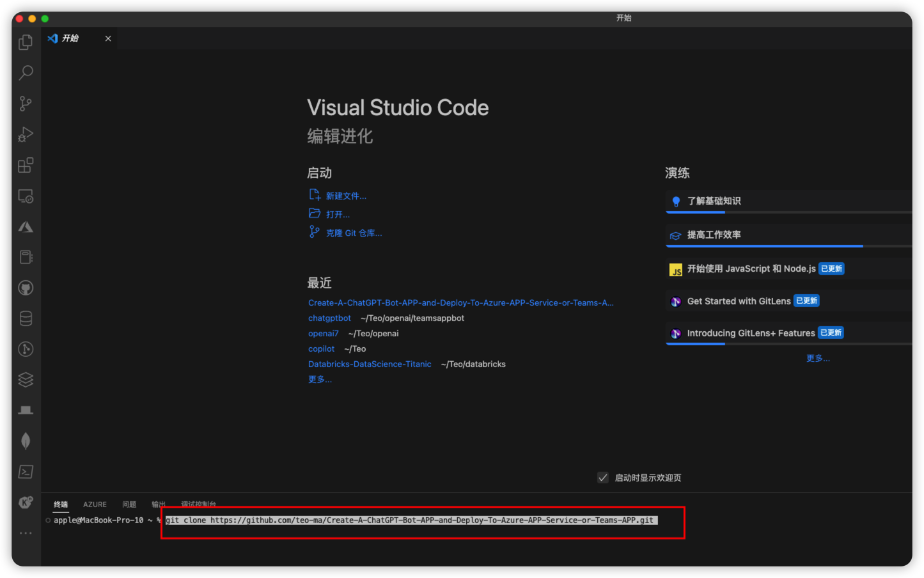Click the ~/Teo/databricks path text
Screen dimensions: 924x578
pos(473,364)
